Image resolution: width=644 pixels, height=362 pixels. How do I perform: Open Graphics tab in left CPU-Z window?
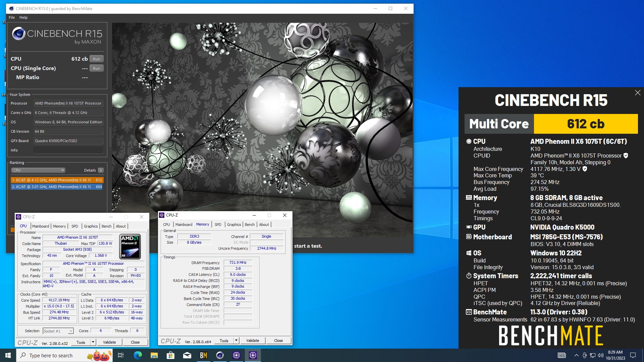(91, 226)
